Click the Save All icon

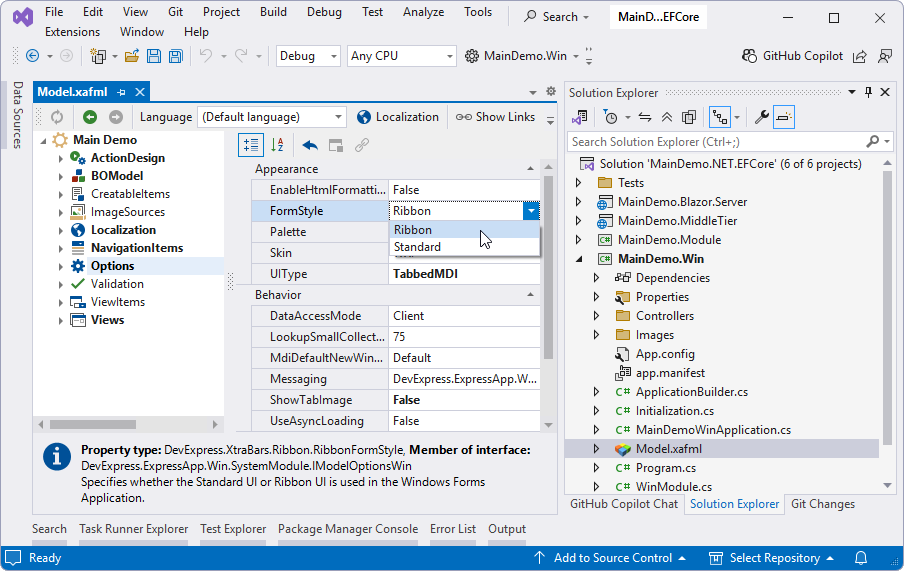176,56
